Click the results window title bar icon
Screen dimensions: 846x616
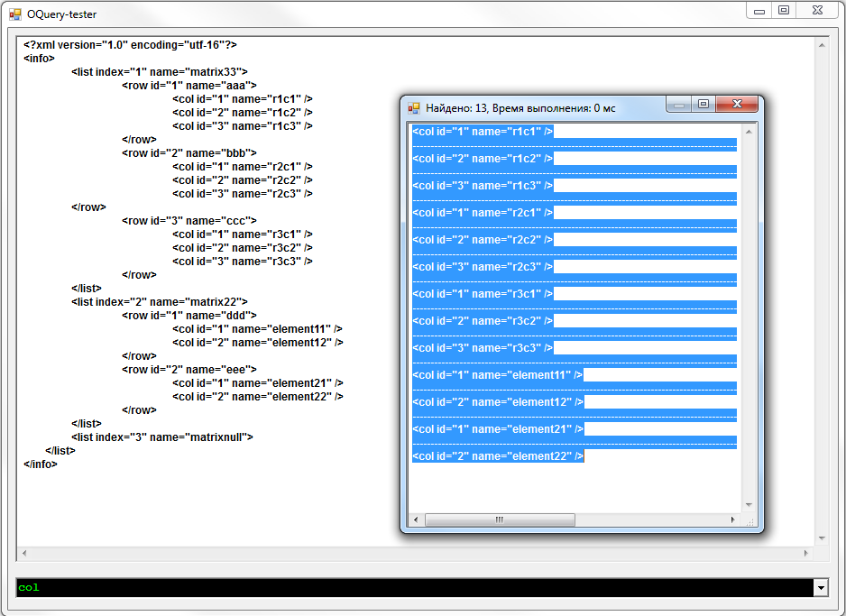[415, 107]
